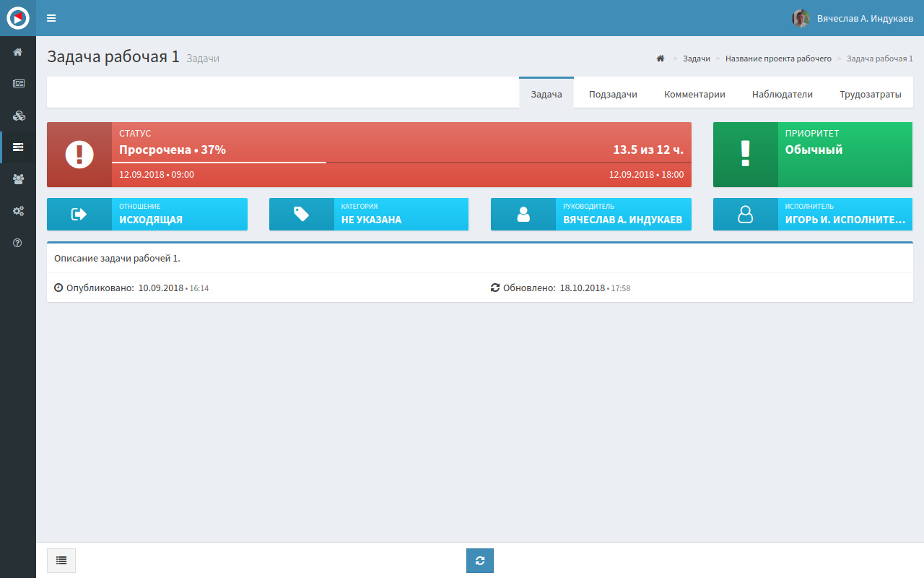Screen dimensions: 924x578
Task: Open the settings gears icon in the sidebar
Action: (19, 211)
